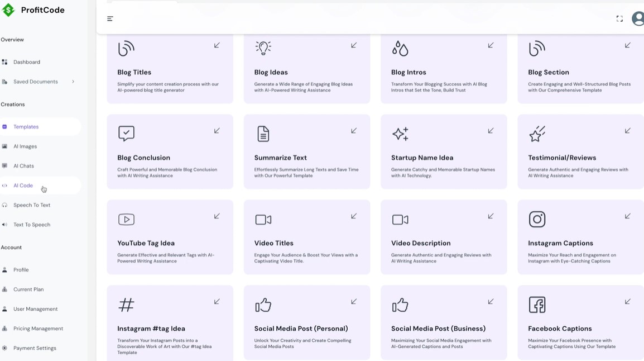Screen dimensions: 644x361
Task: Expand the Saved Documents section
Action: (73, 82)
